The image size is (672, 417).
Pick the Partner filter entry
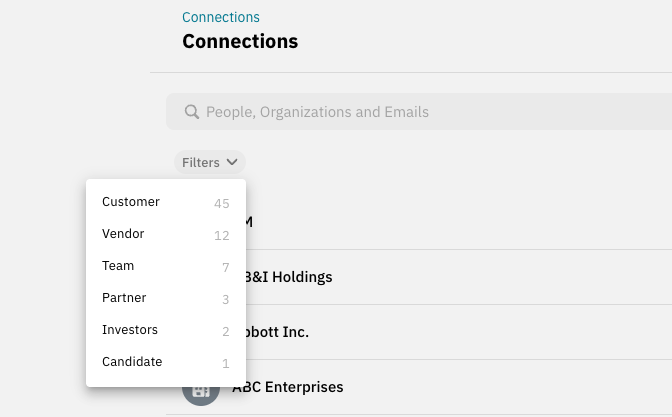click(124, 298)
